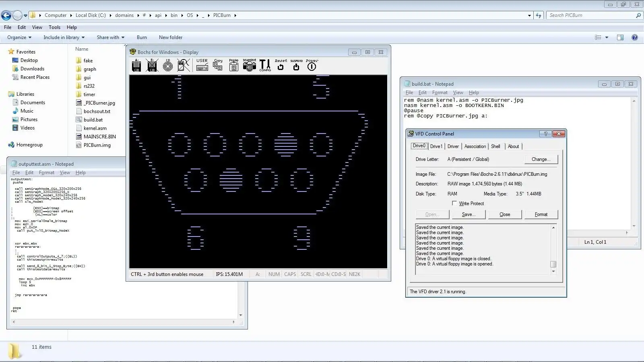
Task: Expand the breadcrumb arrow after Computer
Action: coord(71,15)
